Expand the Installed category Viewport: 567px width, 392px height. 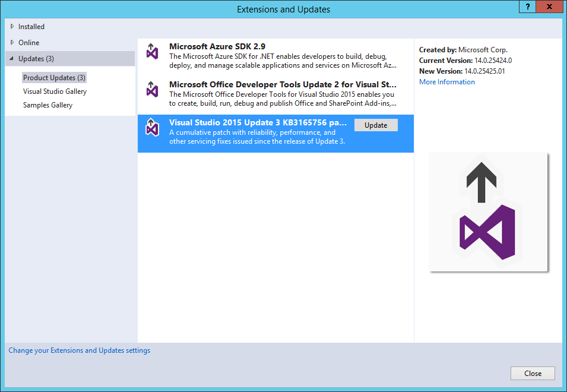(12, 26)
